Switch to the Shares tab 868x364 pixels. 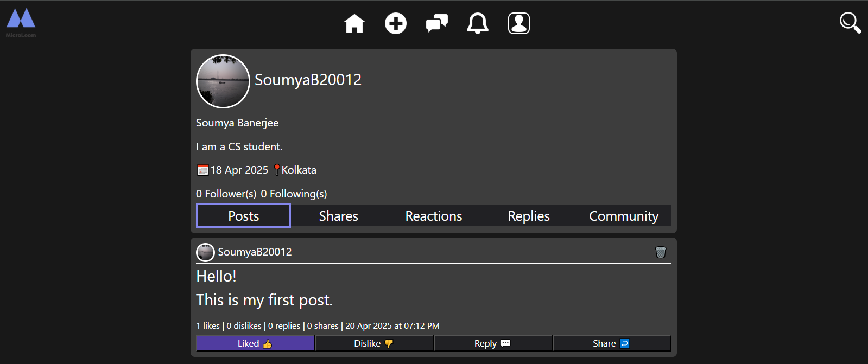(338, 216)
